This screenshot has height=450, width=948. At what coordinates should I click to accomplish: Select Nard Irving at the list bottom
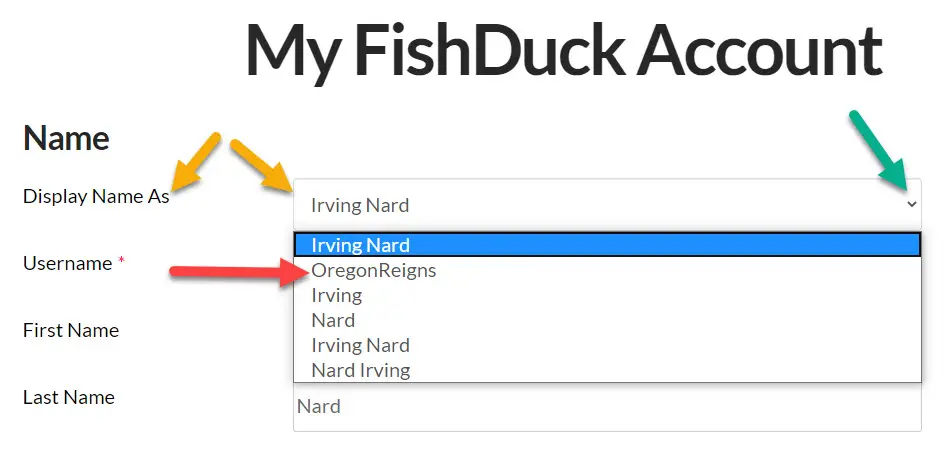coord(360,370)
